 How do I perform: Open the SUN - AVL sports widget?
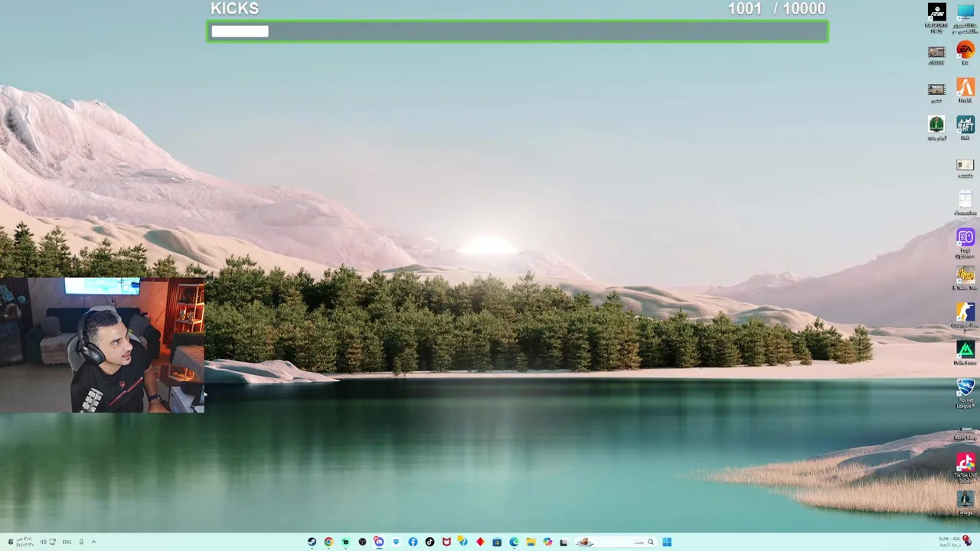[x=955, y=541]
